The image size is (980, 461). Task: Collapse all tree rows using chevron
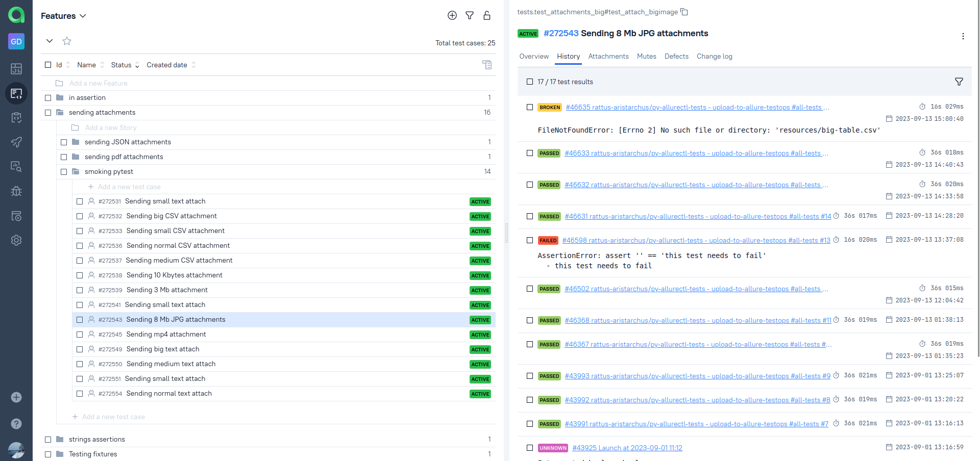[x=50, y=41]
